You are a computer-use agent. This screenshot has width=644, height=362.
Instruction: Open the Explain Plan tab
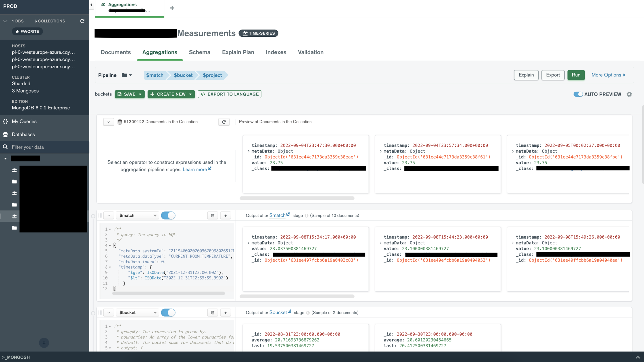(x=238, y=52)
